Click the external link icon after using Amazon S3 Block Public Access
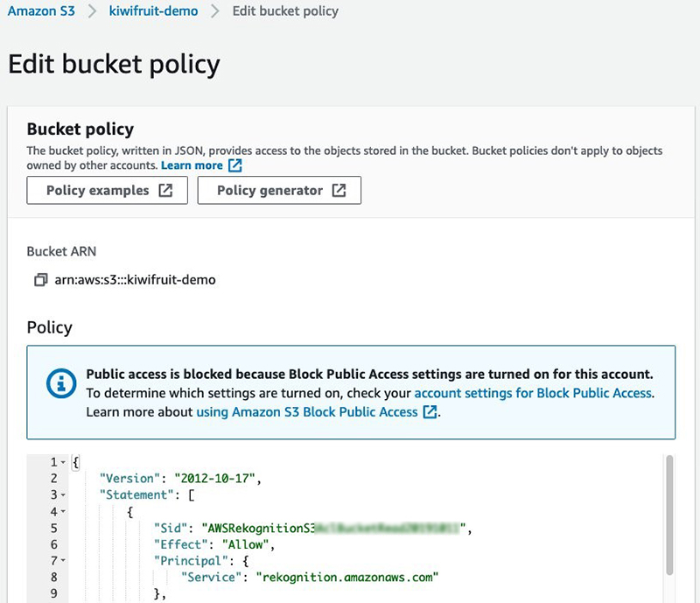Screen dimensions: 700x603 click(x=430, y=411)
